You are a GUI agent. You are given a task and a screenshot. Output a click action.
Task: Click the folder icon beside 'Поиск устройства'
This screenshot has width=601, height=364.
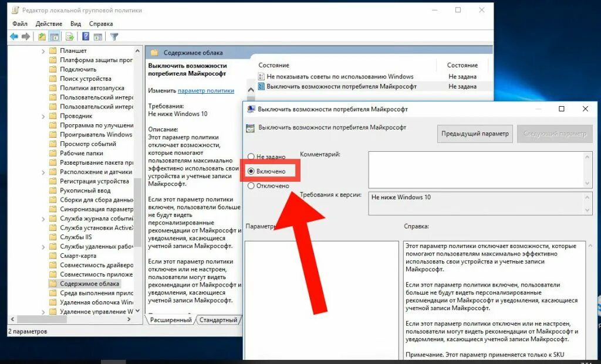53,79
